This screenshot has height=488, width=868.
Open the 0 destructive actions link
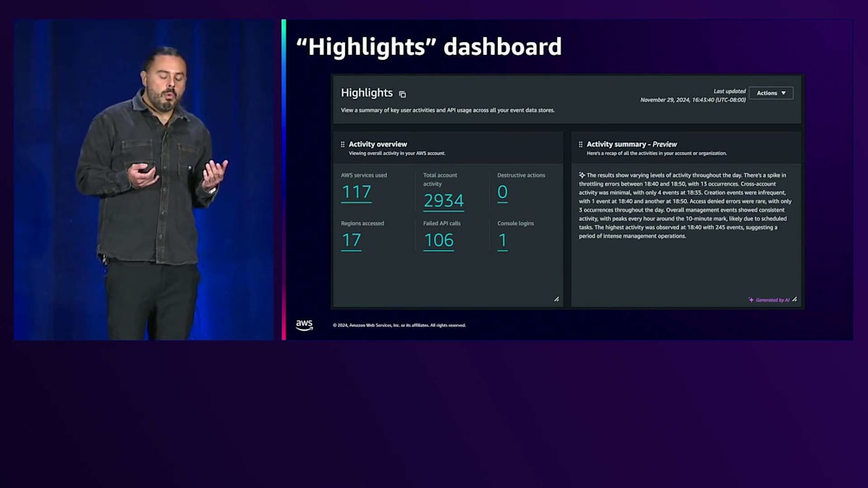click(502, 192)
